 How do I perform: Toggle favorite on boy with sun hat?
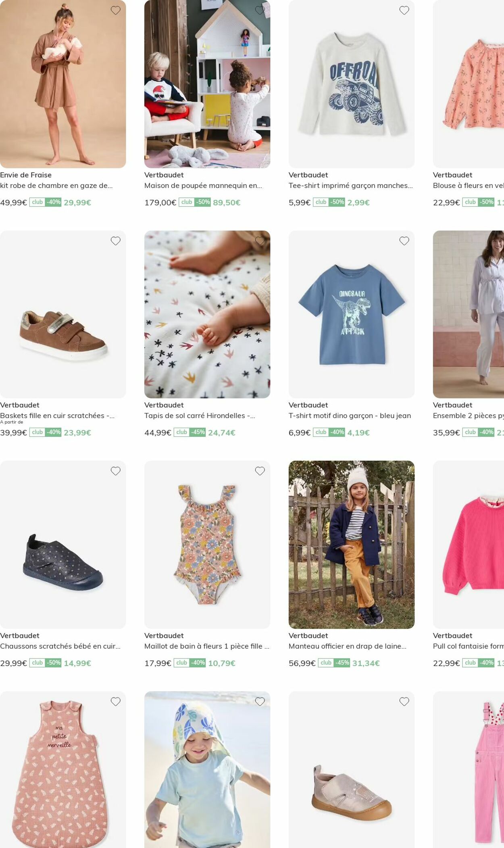[260, 702]
